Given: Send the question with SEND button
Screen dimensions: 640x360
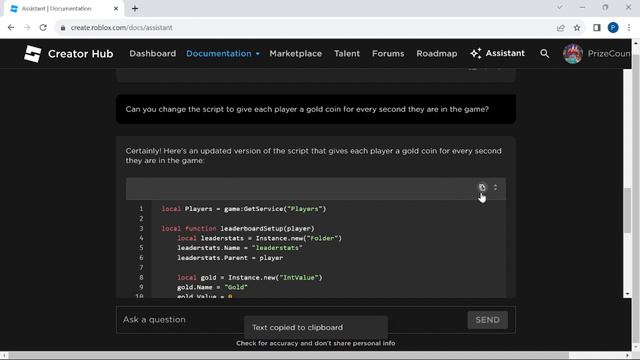Looking at the screenshot, I should click(x=487, y=320).
